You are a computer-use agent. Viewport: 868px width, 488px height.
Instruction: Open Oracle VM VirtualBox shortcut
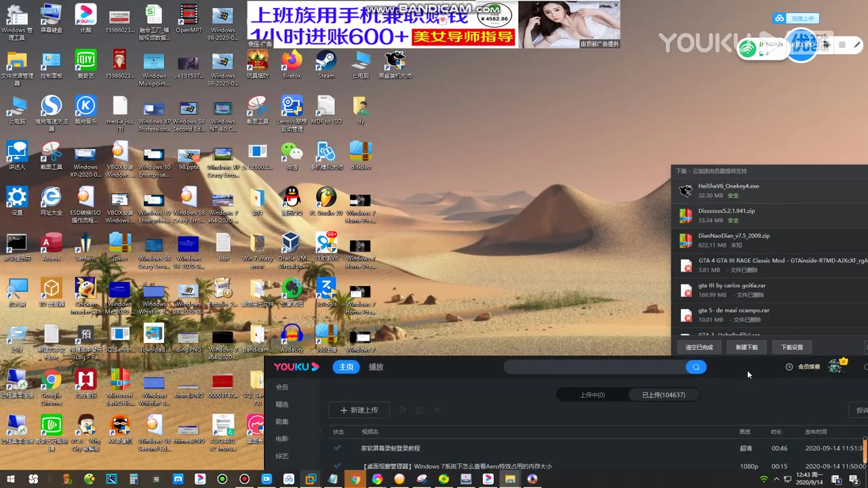292,250
